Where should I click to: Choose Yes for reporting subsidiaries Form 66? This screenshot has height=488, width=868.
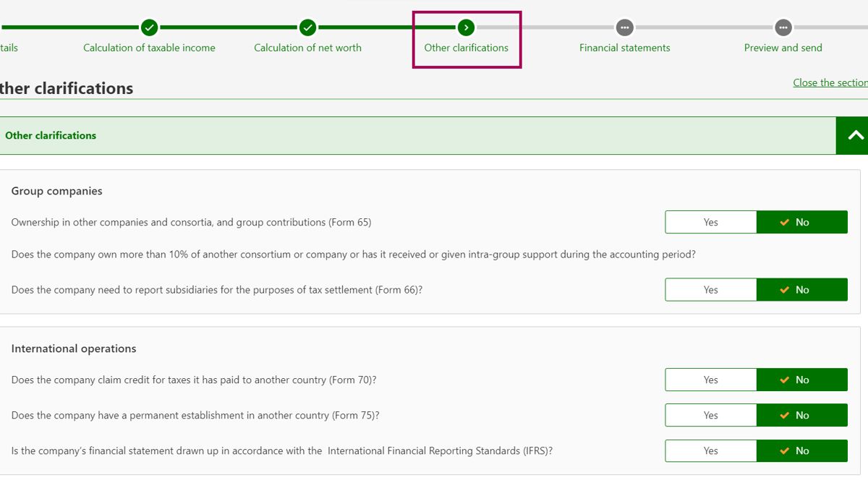(710, 290)
